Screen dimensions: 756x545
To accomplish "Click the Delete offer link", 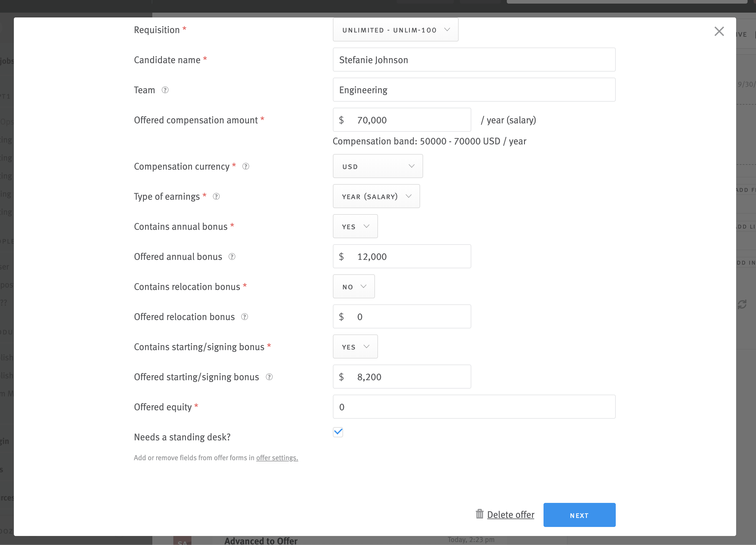I will point(510,514).
